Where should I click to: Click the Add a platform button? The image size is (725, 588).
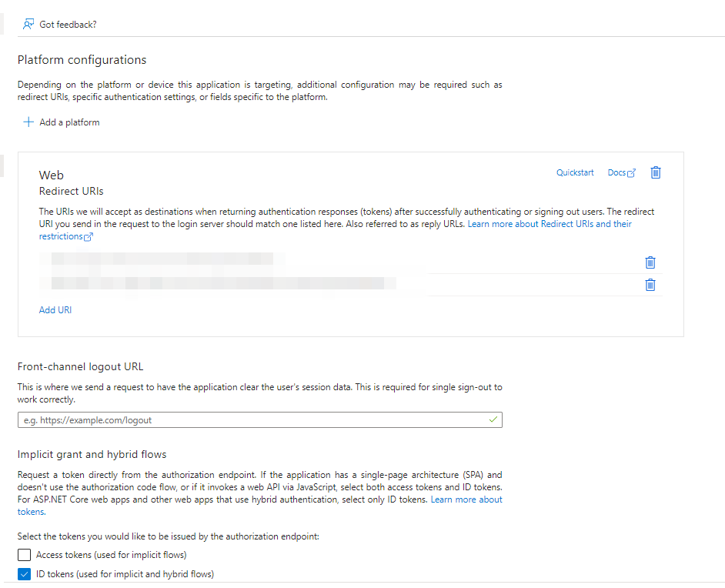(x=69, y=122)
